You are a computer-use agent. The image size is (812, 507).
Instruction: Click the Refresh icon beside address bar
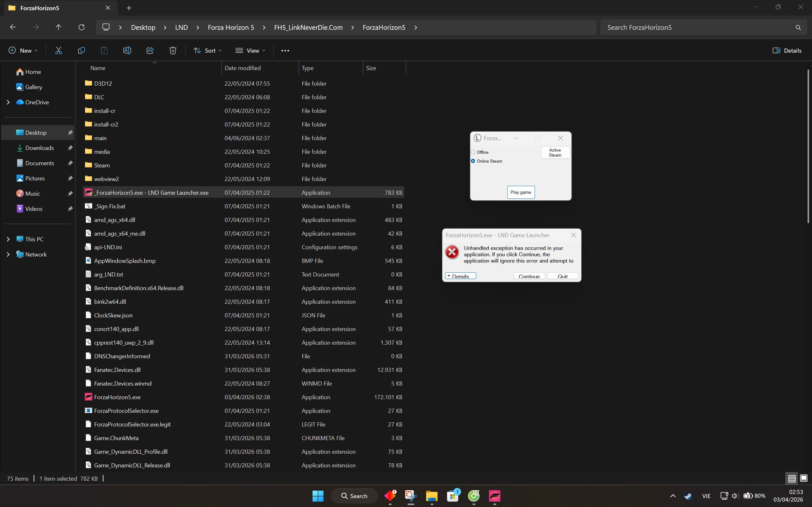click(81, 27)
